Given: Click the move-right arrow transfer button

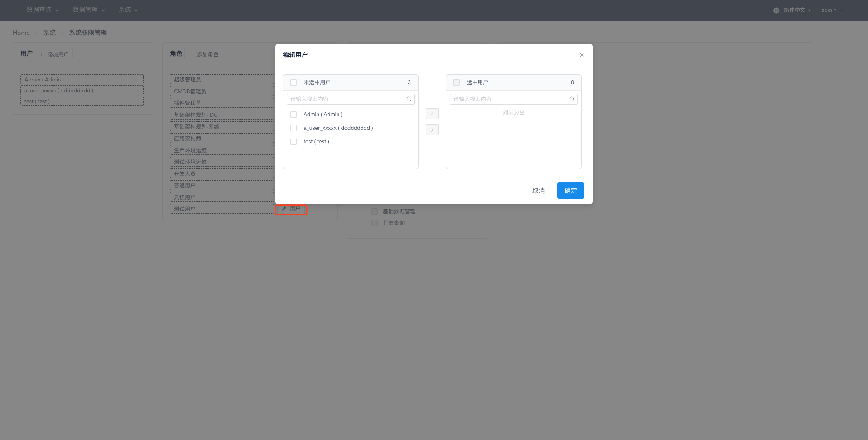Looking at the screenshot, I should [x=432, y=130].
